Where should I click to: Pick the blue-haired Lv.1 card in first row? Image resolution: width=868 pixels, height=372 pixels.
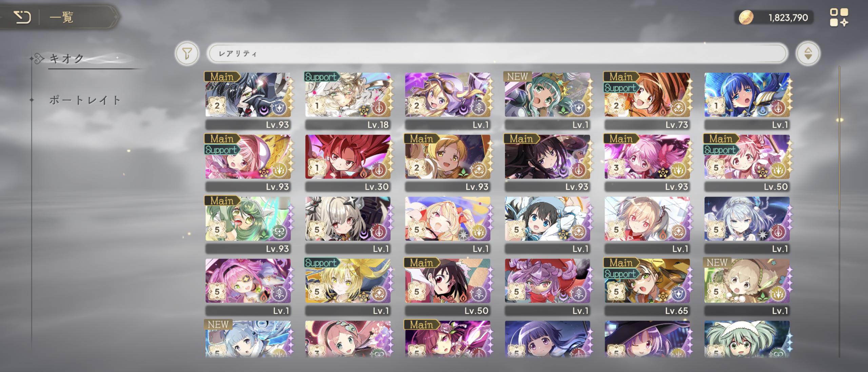click(x=747, y=101)
